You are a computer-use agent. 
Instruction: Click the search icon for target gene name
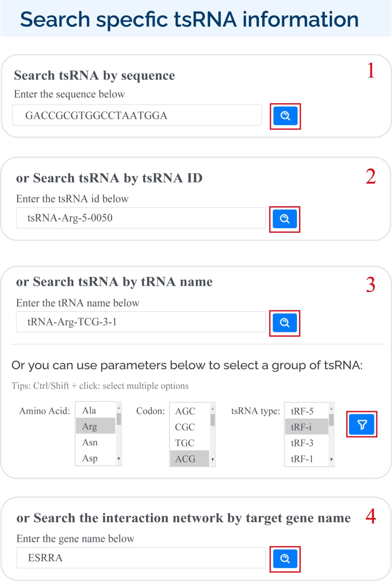click(285, 559)
